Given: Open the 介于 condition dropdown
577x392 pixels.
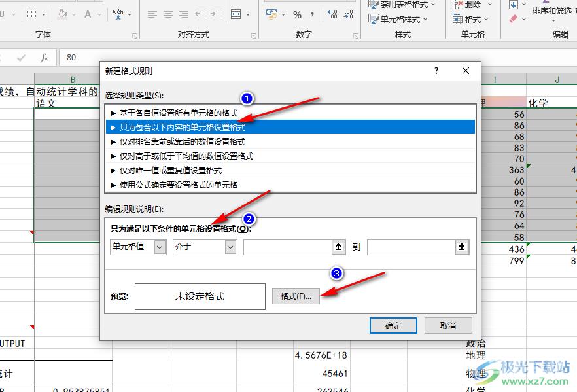Looking at the screenshot, I should click(205, 247).
